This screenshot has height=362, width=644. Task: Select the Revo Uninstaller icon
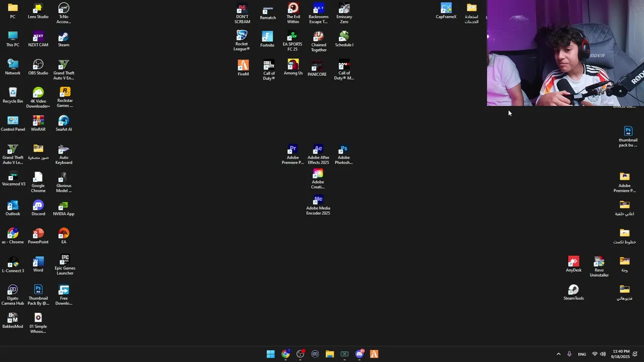point(599,267)
